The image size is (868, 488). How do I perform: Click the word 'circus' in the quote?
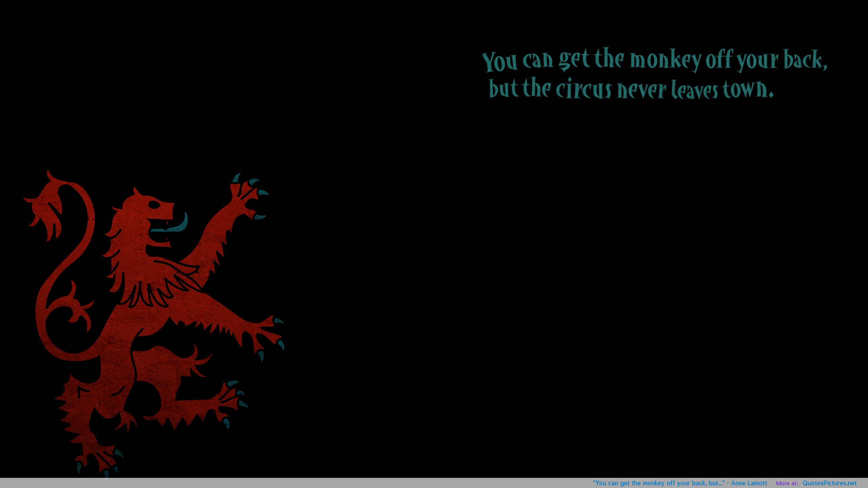click(x=585, y=90)
